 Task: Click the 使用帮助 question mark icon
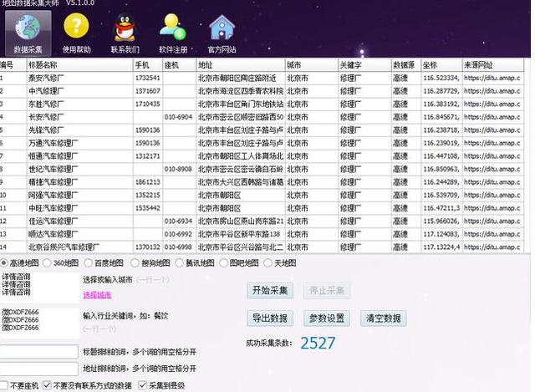click(76, 30)
